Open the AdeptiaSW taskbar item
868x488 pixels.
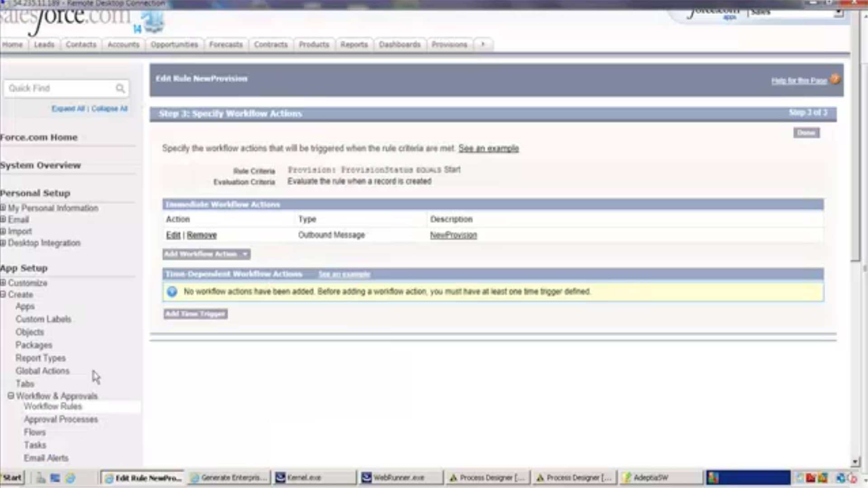650,478
